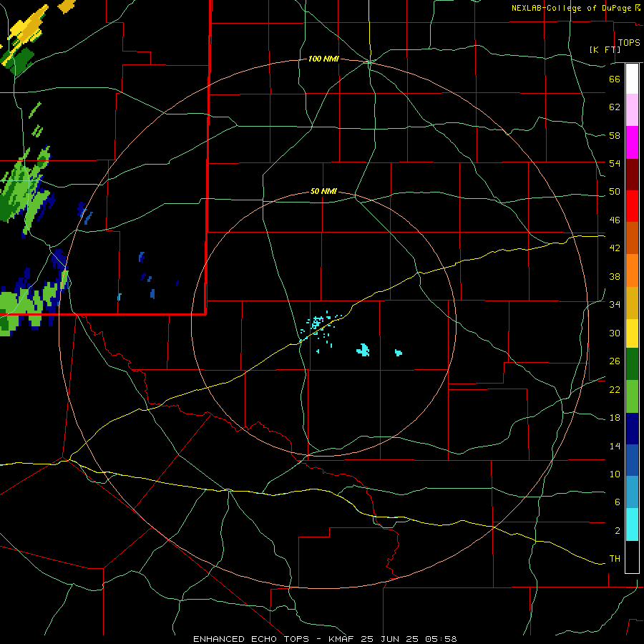Click the "KMAF" radar site identifier

(341, 639)
